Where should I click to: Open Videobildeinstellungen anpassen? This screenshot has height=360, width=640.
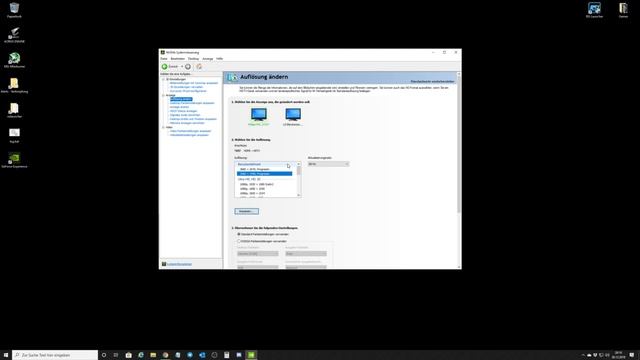pos(189,135)
